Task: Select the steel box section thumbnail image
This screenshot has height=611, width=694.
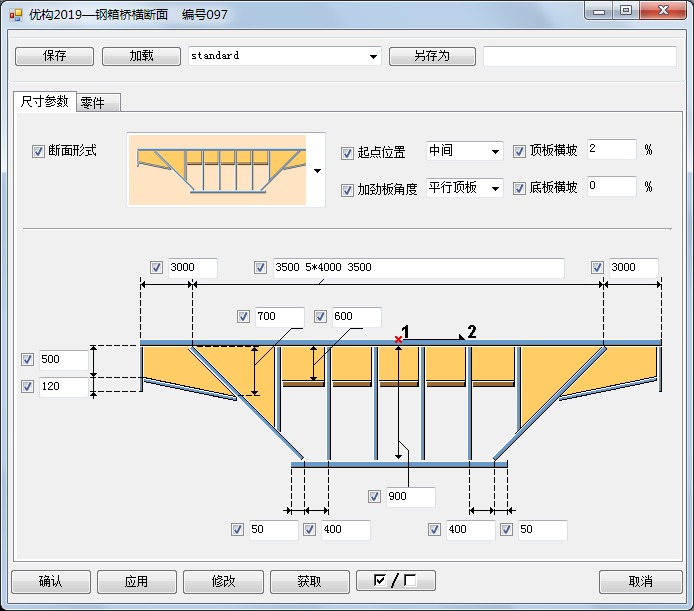Action: click(217, 170)
